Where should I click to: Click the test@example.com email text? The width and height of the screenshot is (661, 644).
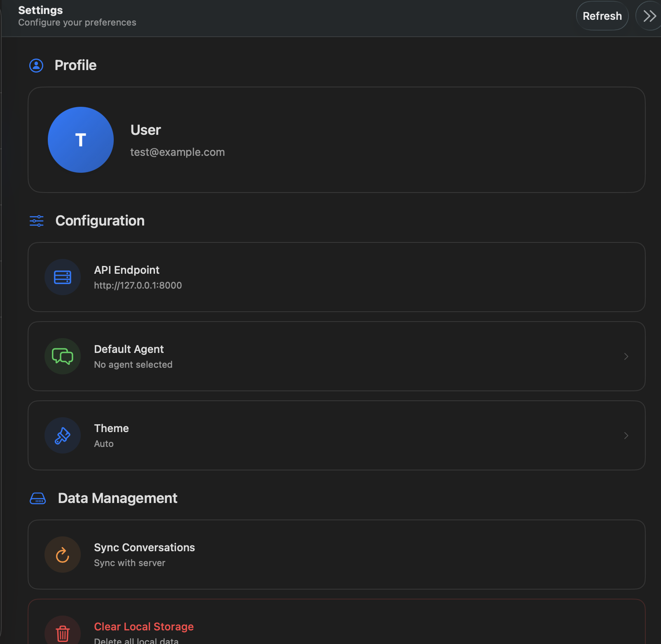177,152
